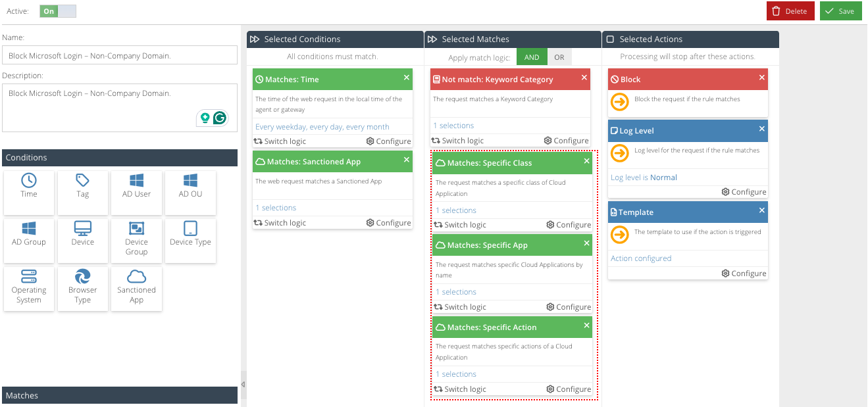The height and width of the screenshot is (407, 868).
Task: Remove the Not match: Keyword Category card
Action: 584,78
